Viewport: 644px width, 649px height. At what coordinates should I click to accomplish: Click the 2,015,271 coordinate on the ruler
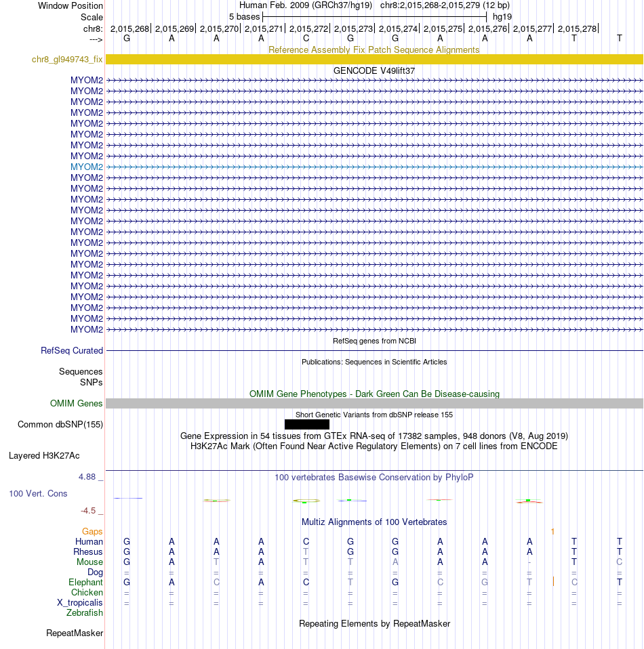pos(264,28)
